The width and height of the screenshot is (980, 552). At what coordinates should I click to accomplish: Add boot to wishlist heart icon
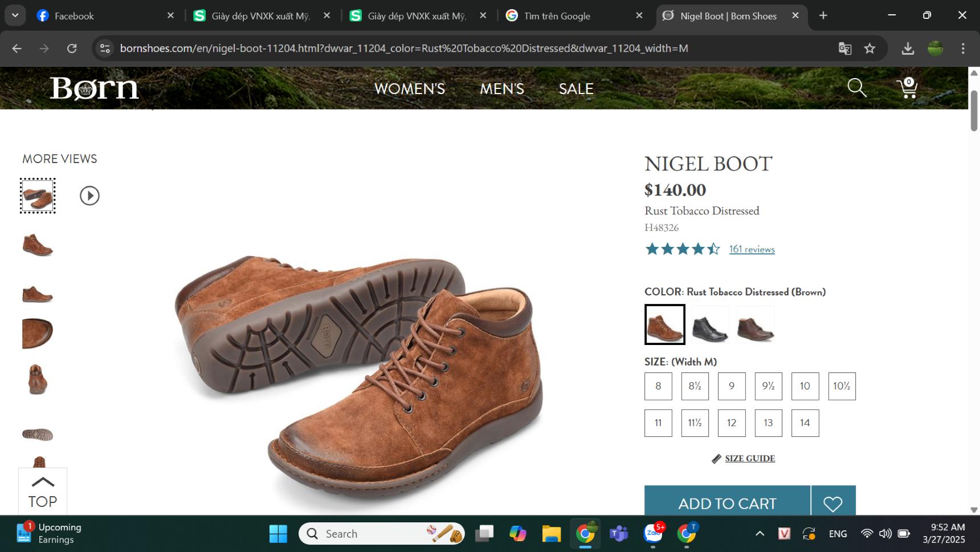click(x=833, y=504)
